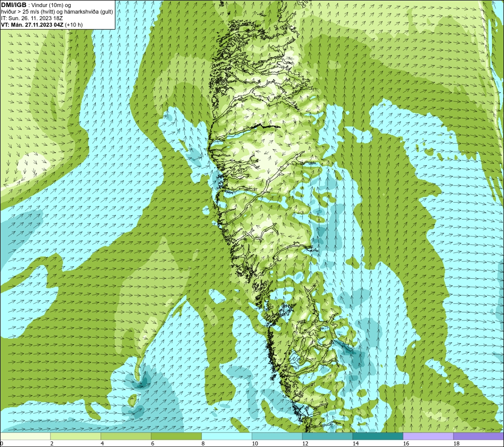Click the '12' label on the wind scale
The height and width of the screenshot is (447, 504).
305,443
